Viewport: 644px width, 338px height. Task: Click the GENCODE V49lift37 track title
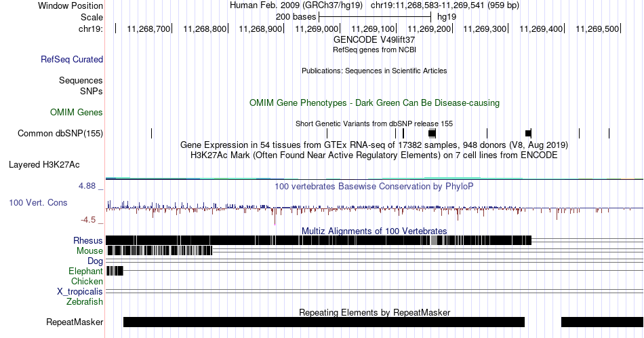click(374, 39)
